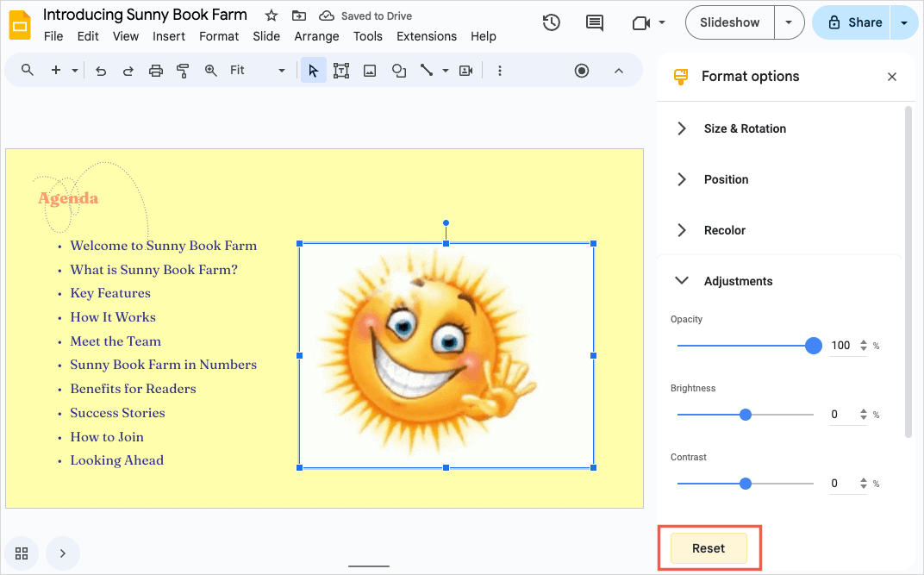Select the Paint format tool

tap(183, 71)
